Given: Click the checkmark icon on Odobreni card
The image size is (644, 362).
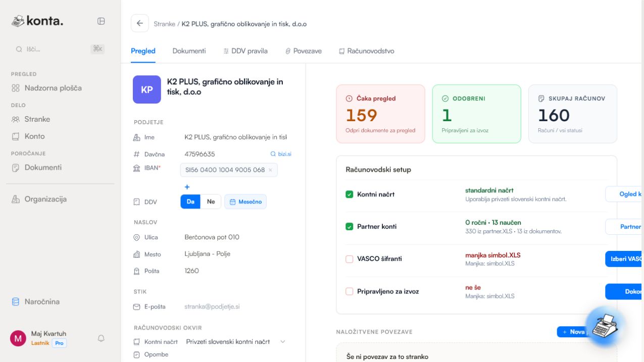Looking at the screenshot, I should [x=445, y=98].
